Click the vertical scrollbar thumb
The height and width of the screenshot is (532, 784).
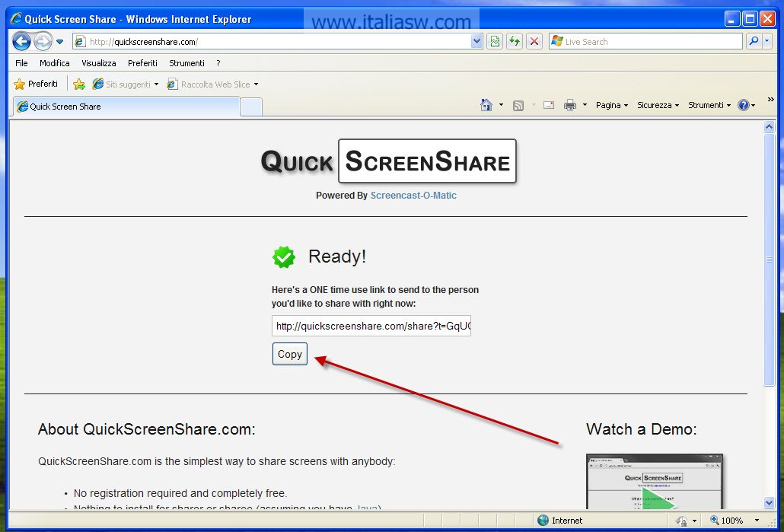(770, 259)
